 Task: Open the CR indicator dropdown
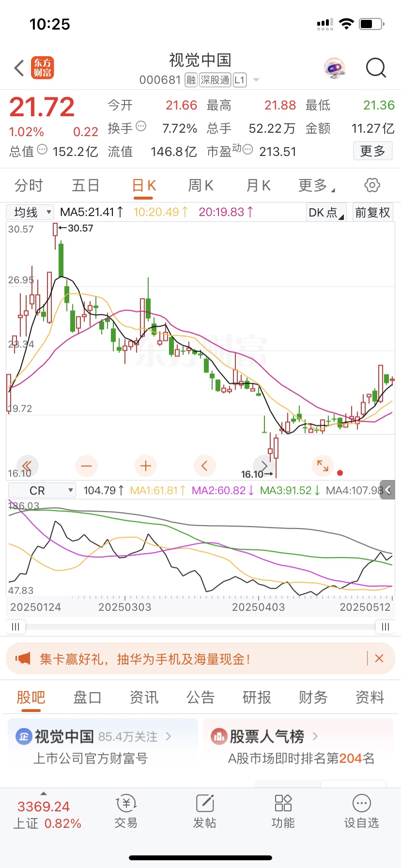pos(42,490)
